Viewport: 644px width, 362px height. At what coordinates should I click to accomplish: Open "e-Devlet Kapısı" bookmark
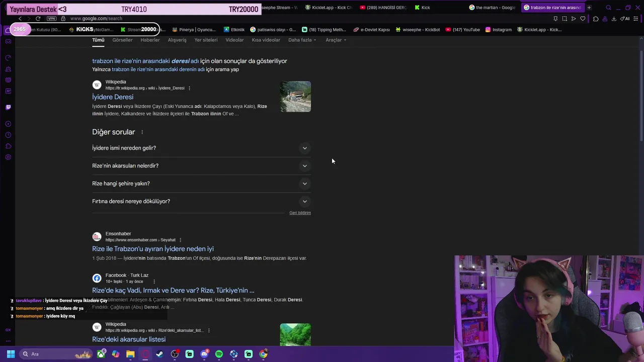click(x=371, y=30)
